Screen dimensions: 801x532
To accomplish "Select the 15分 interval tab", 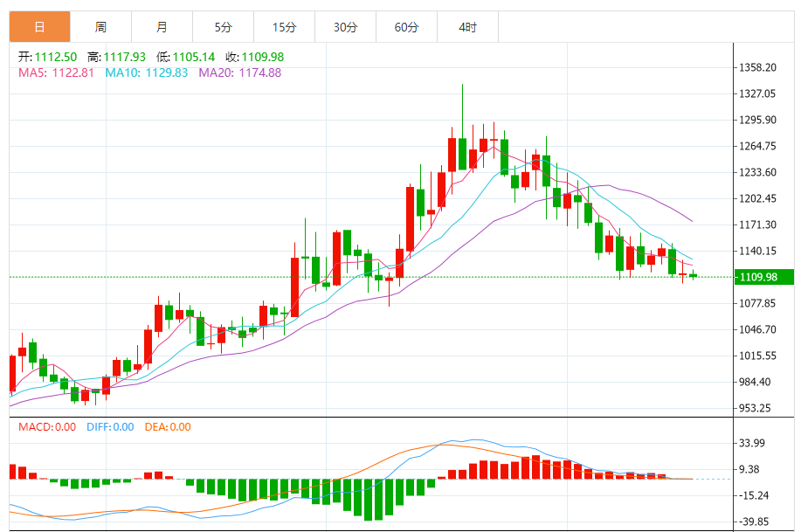I will tap(284, 27).
